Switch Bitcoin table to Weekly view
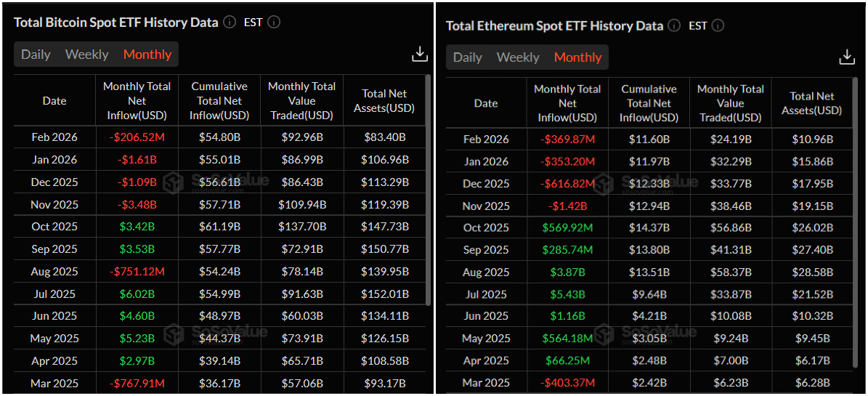Screen dimensions: 868x396 click(x=86, y=54)
